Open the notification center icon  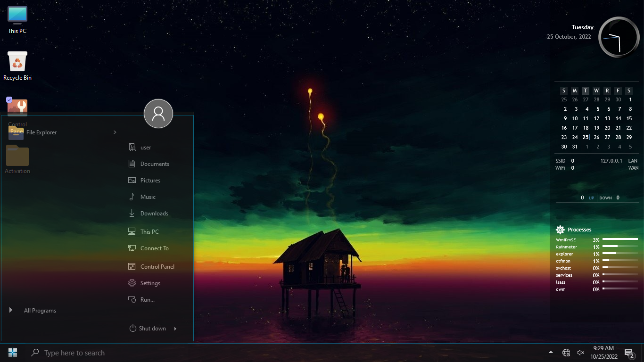(x=629, y=353)
